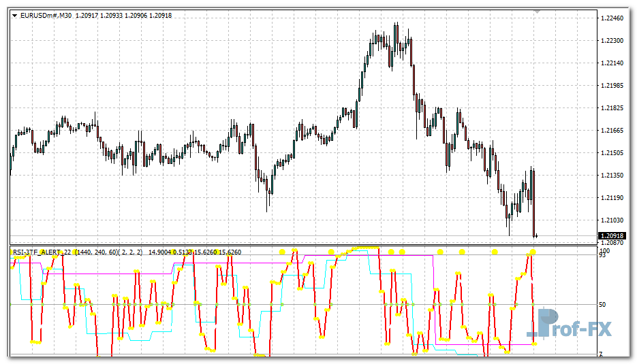The image size is (637, 364).
Task: Select the leftmost yellow dot in top alert row
Action: 282,252
